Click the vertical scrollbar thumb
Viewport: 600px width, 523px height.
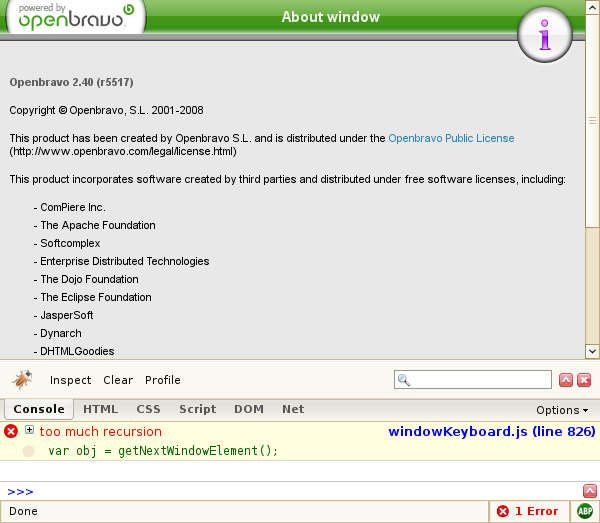592,121
